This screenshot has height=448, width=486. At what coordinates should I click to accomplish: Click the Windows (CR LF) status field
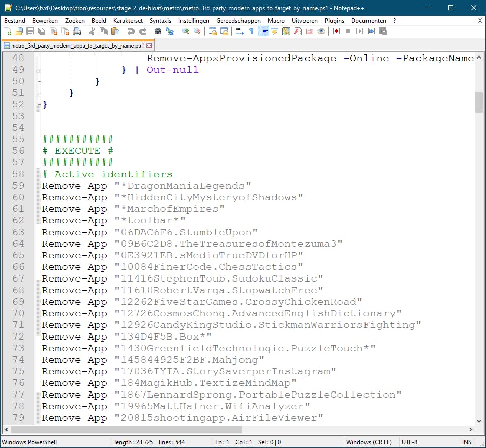point(370,442)
